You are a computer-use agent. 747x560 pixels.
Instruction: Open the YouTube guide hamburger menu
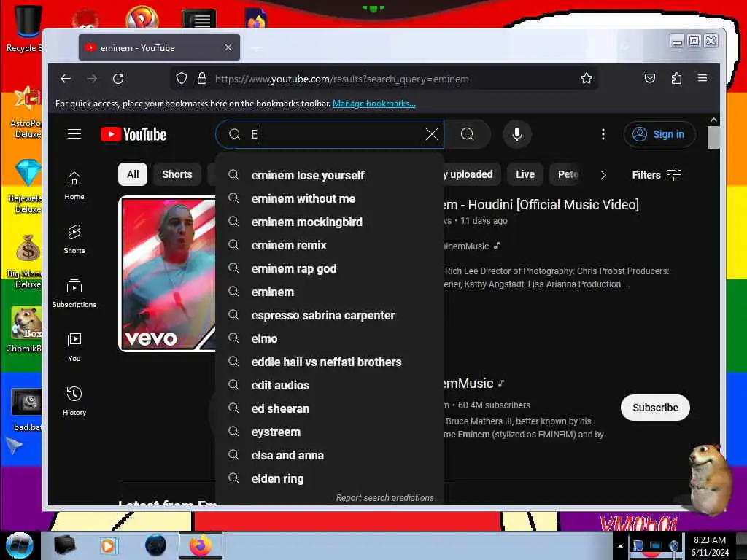point(74,134)
